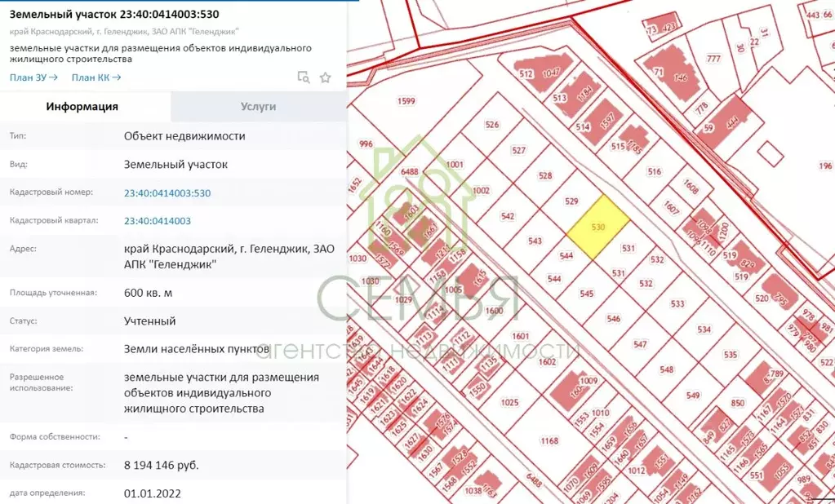Click parcel 527 on the map

click(518, 151)
